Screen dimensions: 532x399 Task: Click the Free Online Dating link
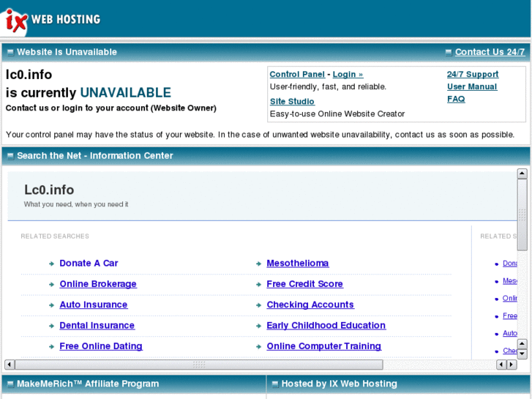(x=101, y=346)
